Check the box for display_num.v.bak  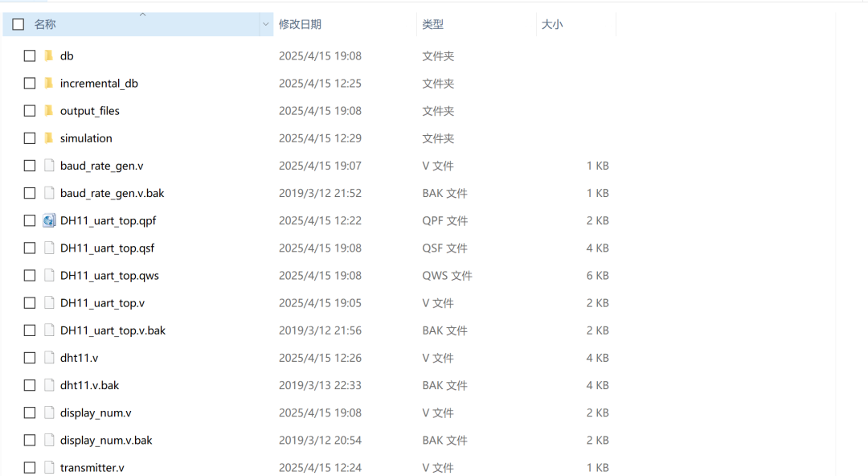(x=30, y=440)
